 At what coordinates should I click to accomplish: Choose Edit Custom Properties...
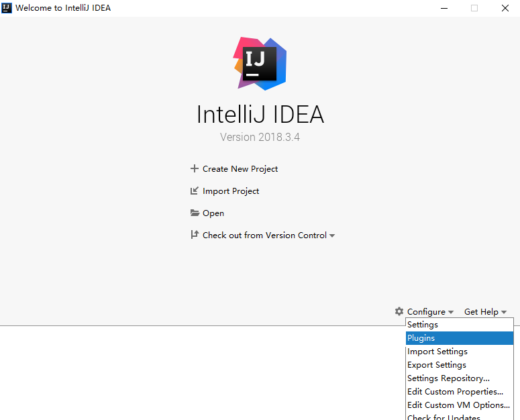[460, 392]
